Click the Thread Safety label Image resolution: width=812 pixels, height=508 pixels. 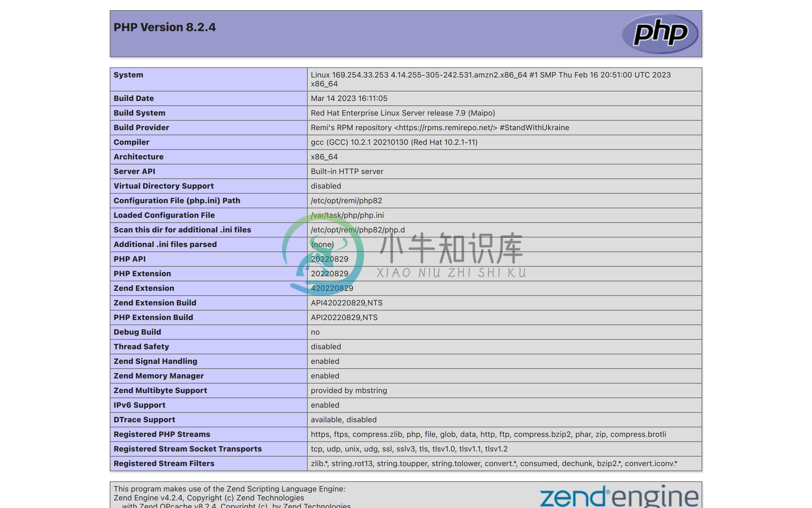[141, 347]
